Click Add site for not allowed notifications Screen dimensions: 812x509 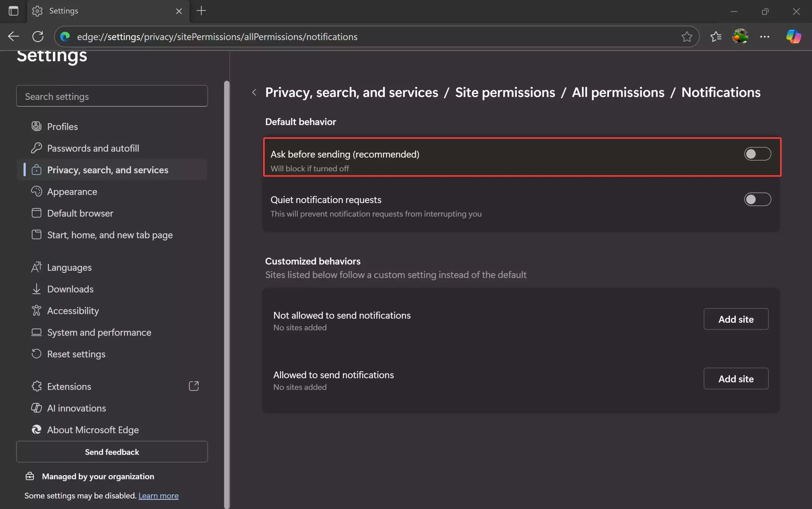click(735, 319)
